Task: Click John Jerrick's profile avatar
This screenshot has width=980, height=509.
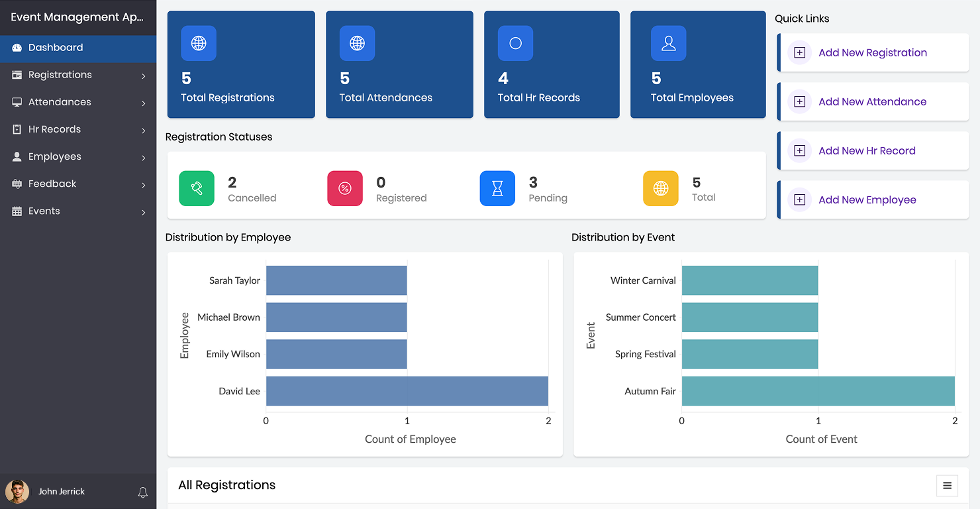Action: [x=17, y=492]
